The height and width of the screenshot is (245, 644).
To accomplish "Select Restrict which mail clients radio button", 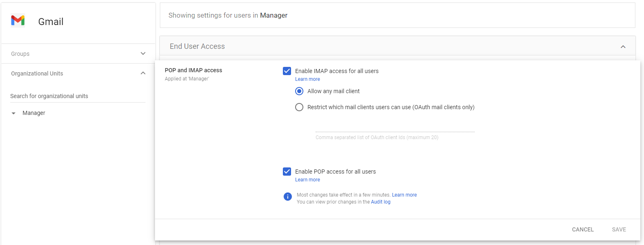I will [299, 107].
